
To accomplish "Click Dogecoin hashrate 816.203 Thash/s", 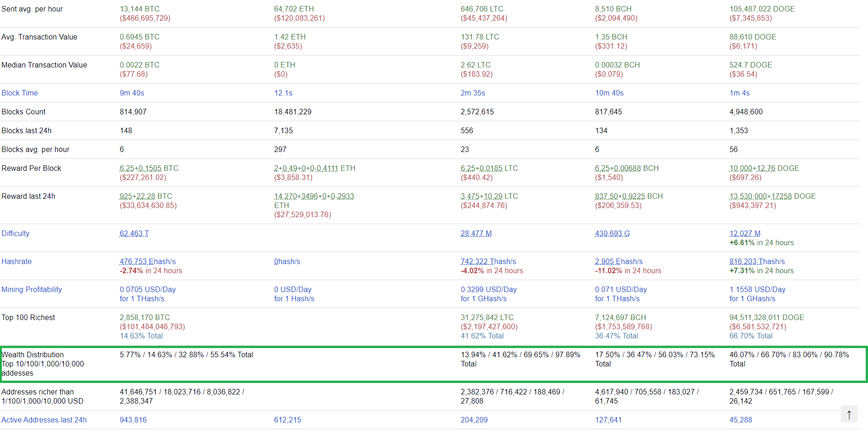I will coord(757,262).
